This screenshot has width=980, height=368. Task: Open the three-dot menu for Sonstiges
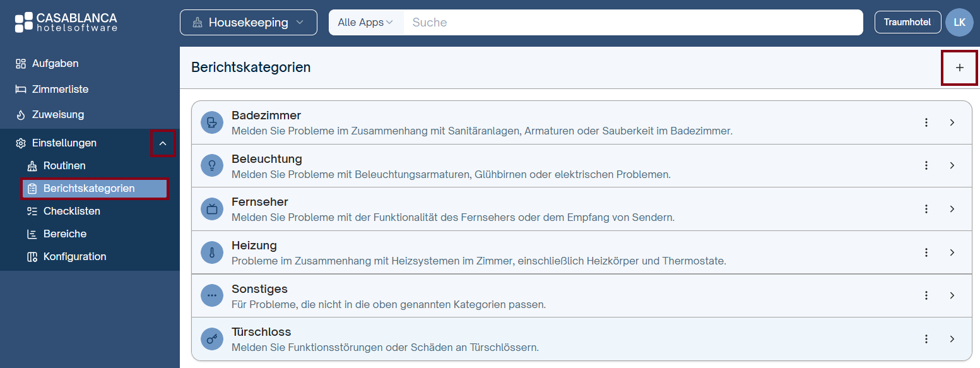click(x=926, y=295)
